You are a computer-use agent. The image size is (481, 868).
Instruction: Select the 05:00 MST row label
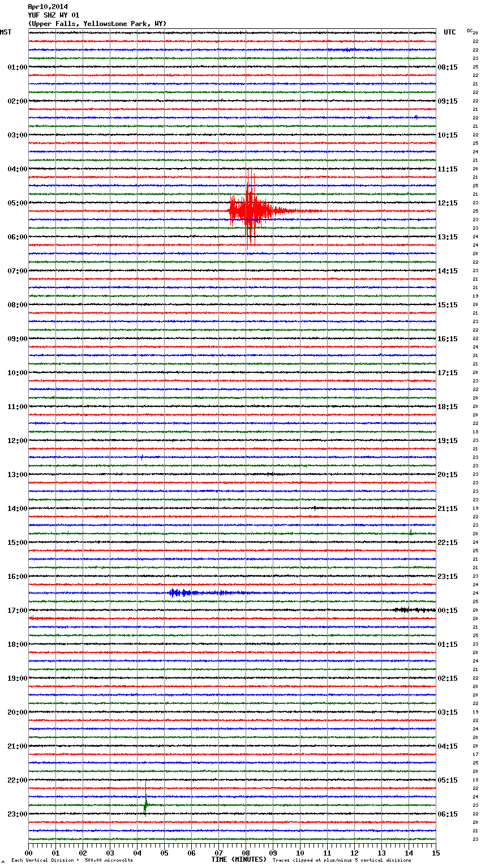[17, 203]
